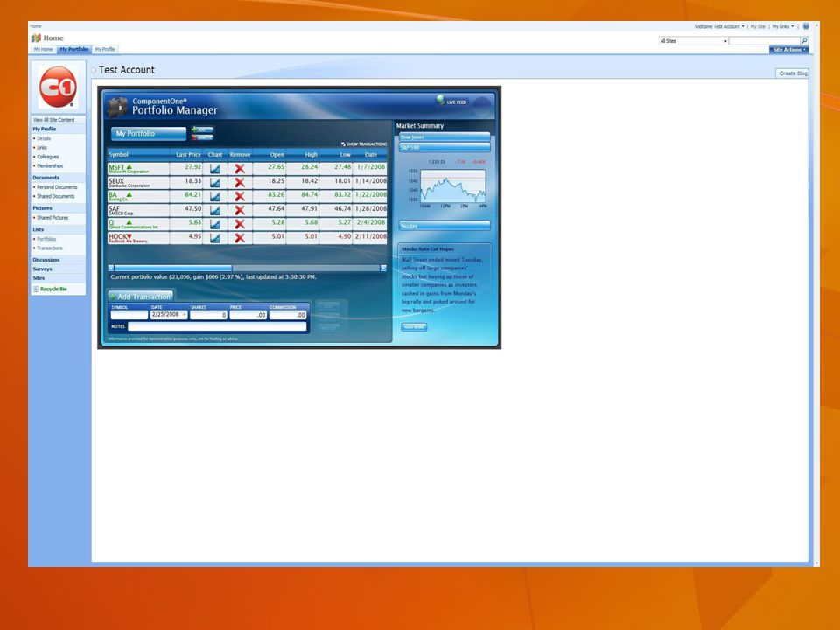Open the Site Actions menu

[789, 50]
